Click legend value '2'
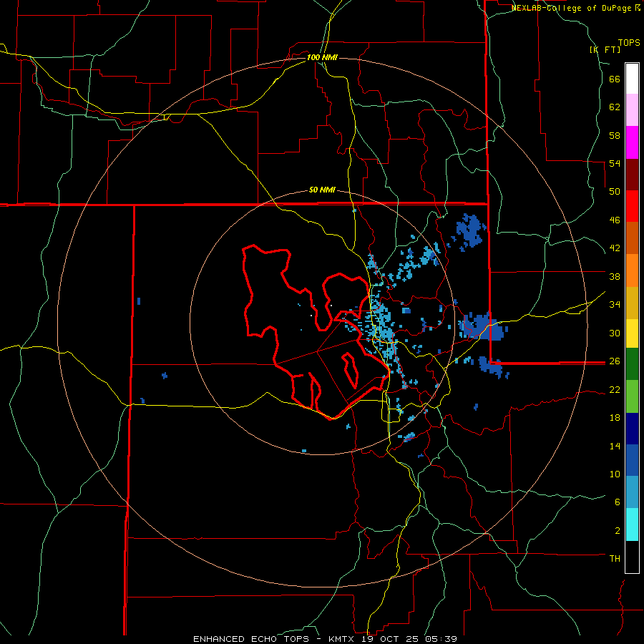Image resolution: width=644 pixels, height=644 pixels. point(618,531)
